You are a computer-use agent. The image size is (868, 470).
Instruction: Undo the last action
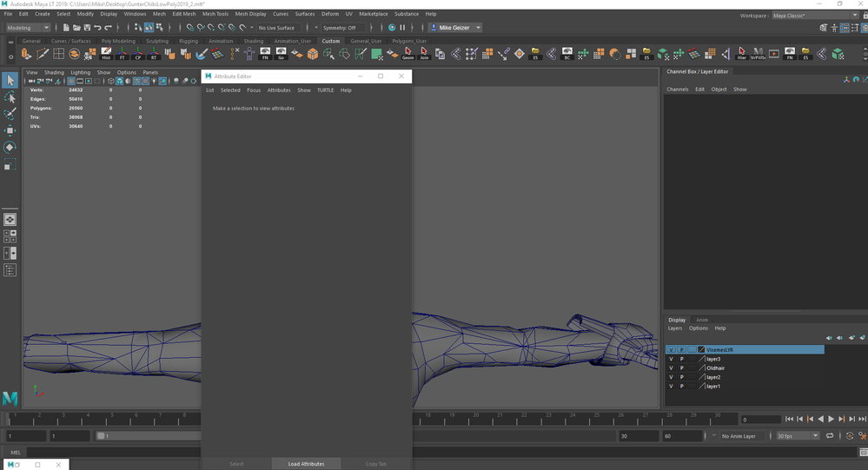click(97, 28)
